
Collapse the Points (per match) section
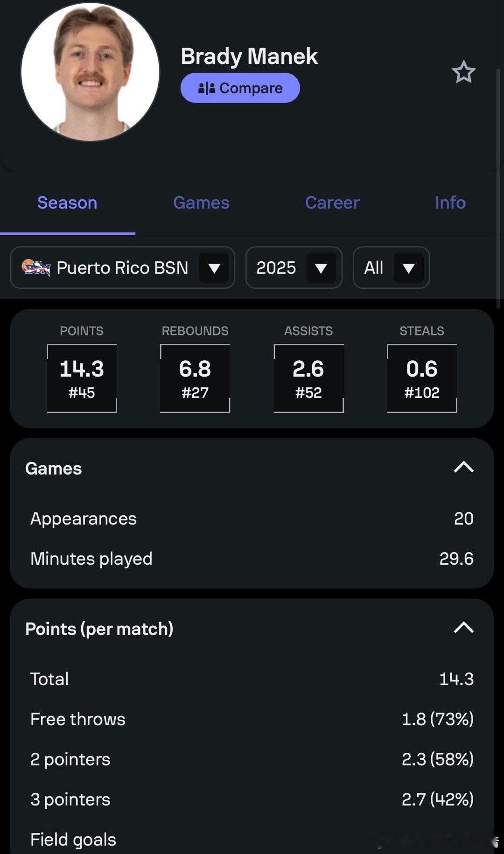[463, 628]
